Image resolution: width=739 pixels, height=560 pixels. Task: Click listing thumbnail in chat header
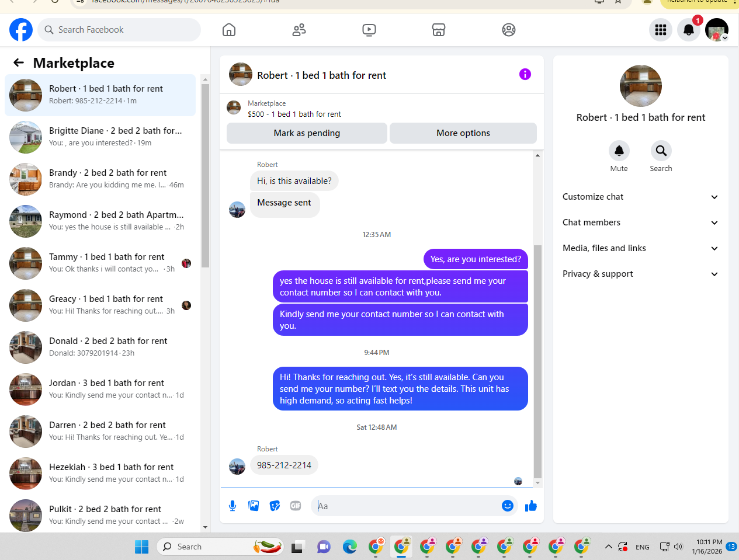point(241,74)
